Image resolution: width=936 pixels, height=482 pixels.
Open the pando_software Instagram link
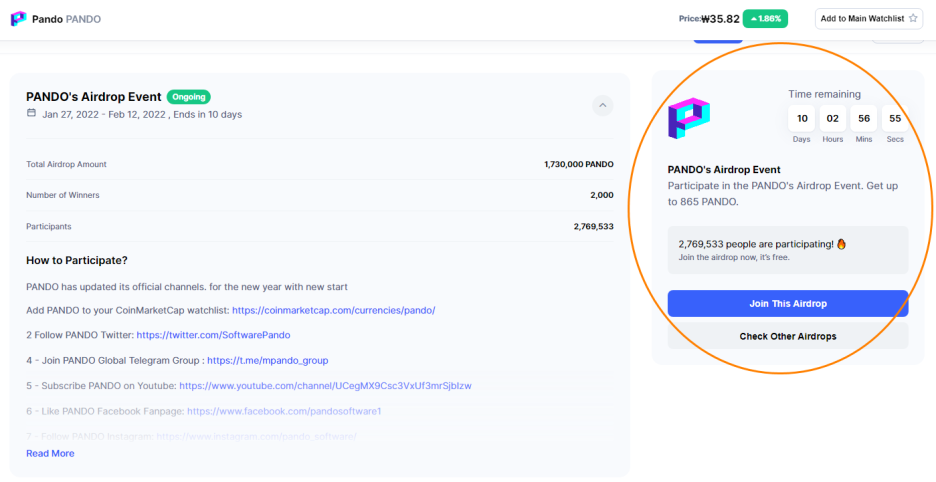257,437
